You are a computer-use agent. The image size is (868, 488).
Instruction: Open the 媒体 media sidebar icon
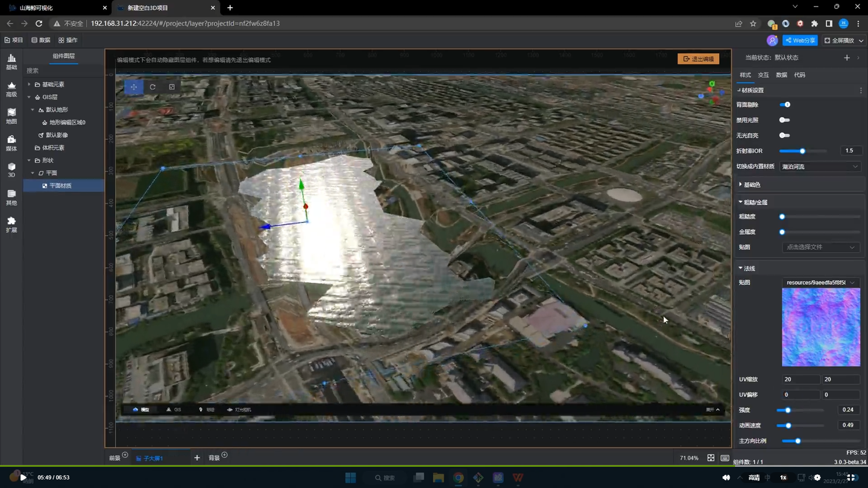tap(11, 143)
